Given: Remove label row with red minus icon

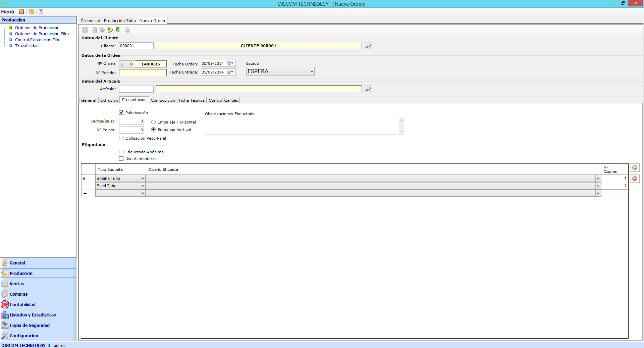Looking at the screenshot, I should [635, 179].
